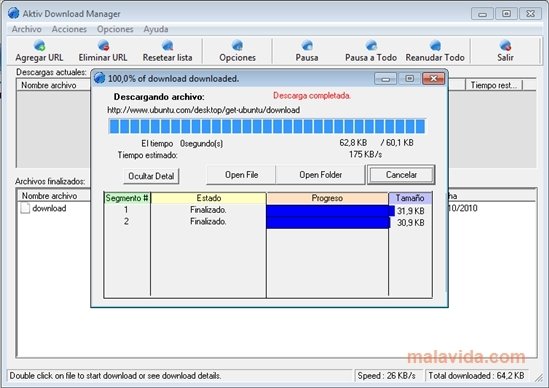The width and height of the screenshot is (549, 388).
Task: Minimize the Aktiv Download Manager main window
Action: [x=482, y=14]
